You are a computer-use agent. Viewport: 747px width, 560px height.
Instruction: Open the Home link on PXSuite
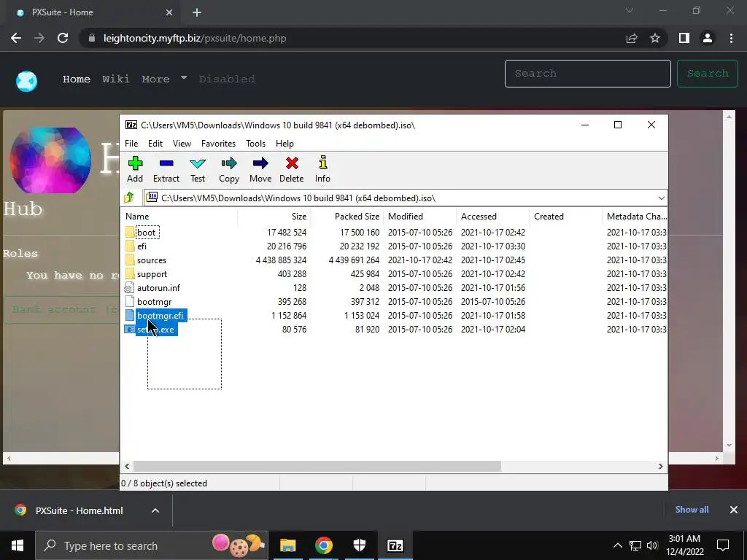pyautogui.click(x=76, y=79)
